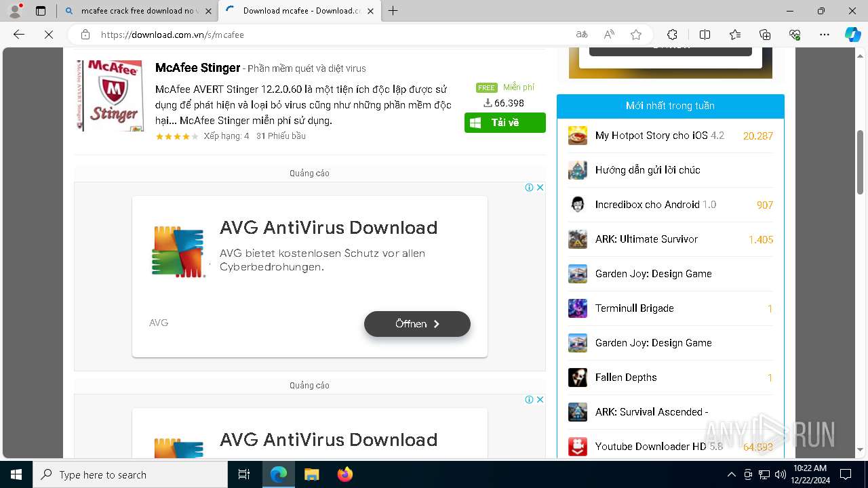Click the ARK: Ultimate Survivor icon
This screenshot has height=488, width=868.
(x=578, y=239)
